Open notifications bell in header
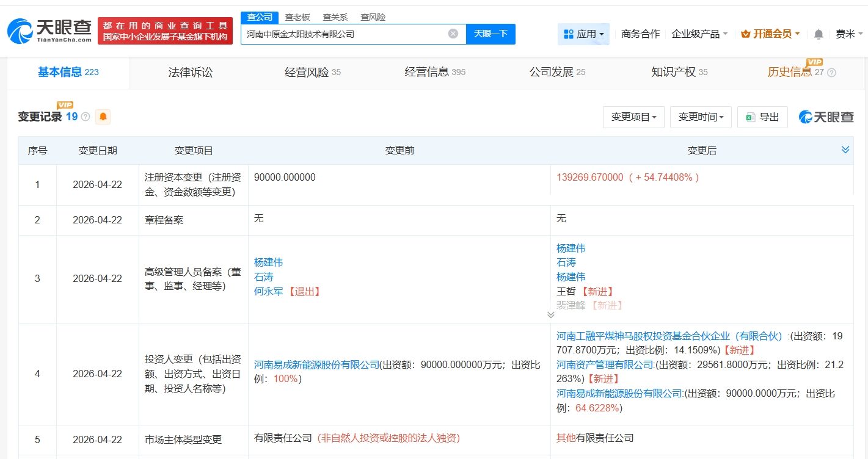Image resolution: width=868 pixels, height=459 pixels. pos(819,34)
